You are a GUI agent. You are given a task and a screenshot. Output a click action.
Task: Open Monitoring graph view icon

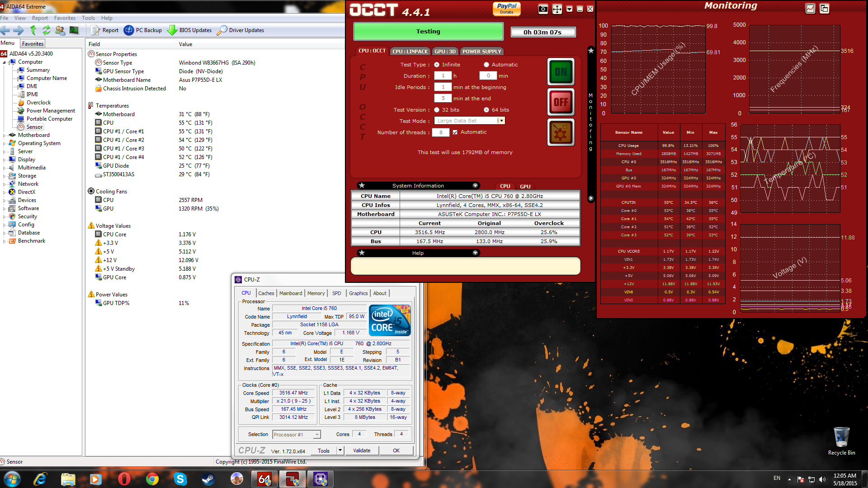coord(810,9)
